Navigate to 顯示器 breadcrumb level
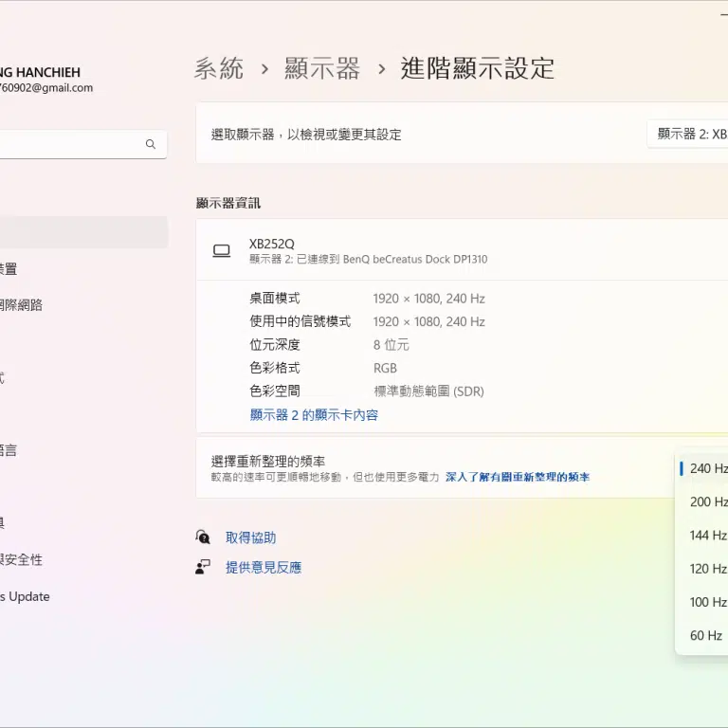 click(322, 68)
